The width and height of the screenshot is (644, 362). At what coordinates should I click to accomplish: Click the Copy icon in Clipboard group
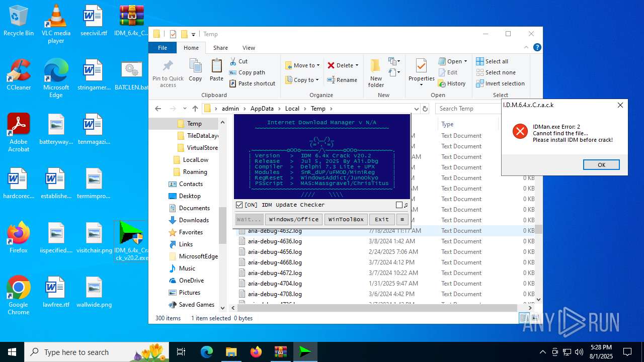[195, 70]
